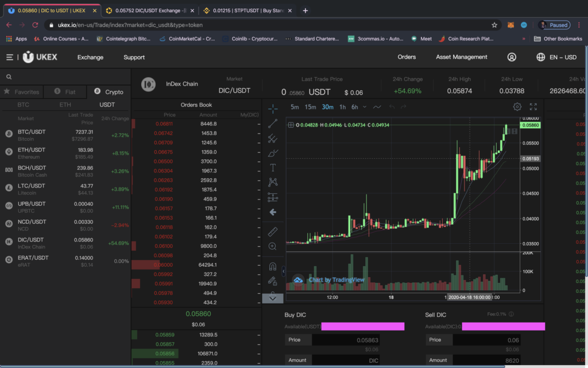Bookmark this page with the star icon

[x=494, y=25]
